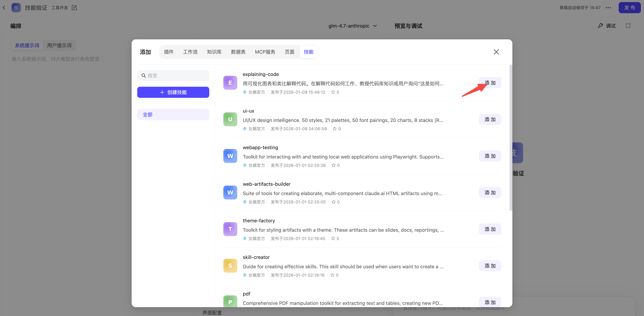Switch to the MCP服务 tab

pyautogui.click(x=265, y=52)
